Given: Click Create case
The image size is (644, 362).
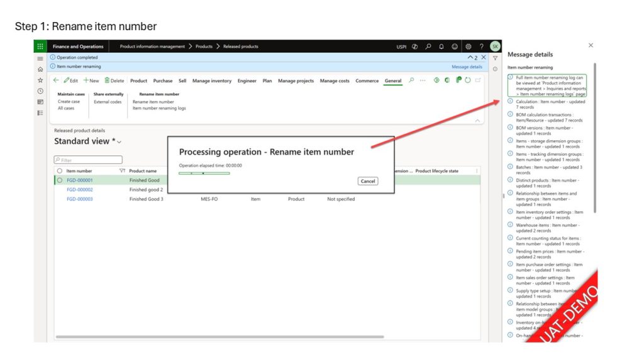Looking at the screenshot, I should [69, 101].
